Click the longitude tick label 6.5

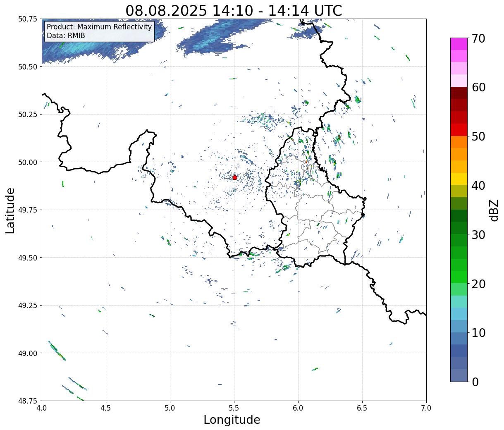362,408
